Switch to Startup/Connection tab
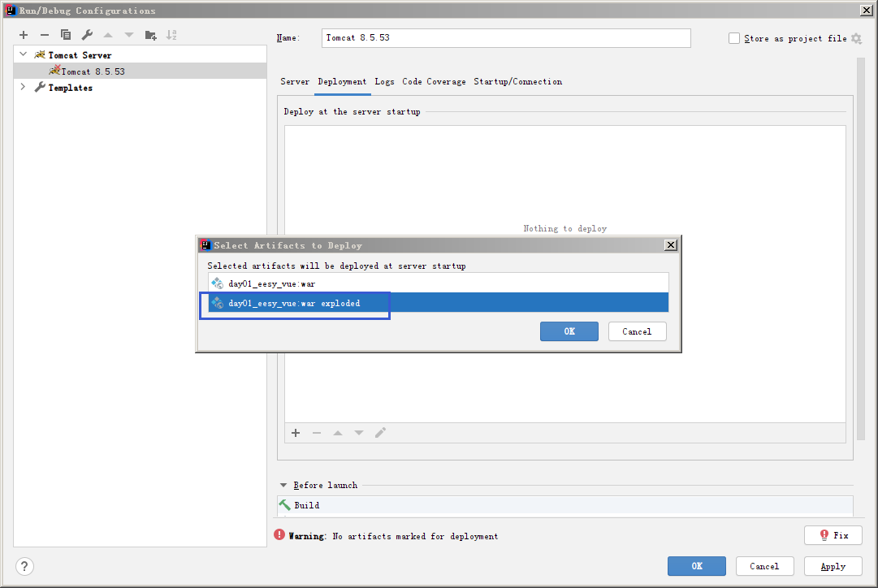The image size is (878, 588). pyautogui.click(x=518, y=82)
